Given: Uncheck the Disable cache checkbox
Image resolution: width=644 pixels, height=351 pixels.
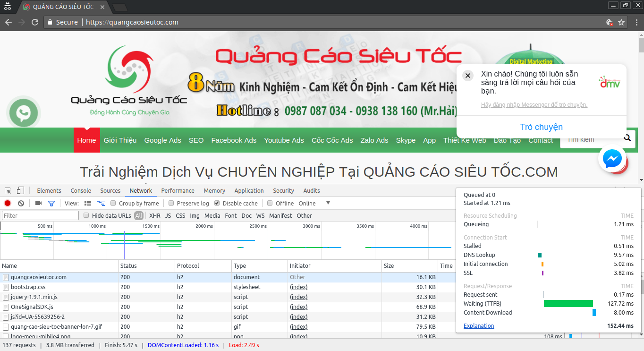Looking at the screenshot, I should coord(217,203).
